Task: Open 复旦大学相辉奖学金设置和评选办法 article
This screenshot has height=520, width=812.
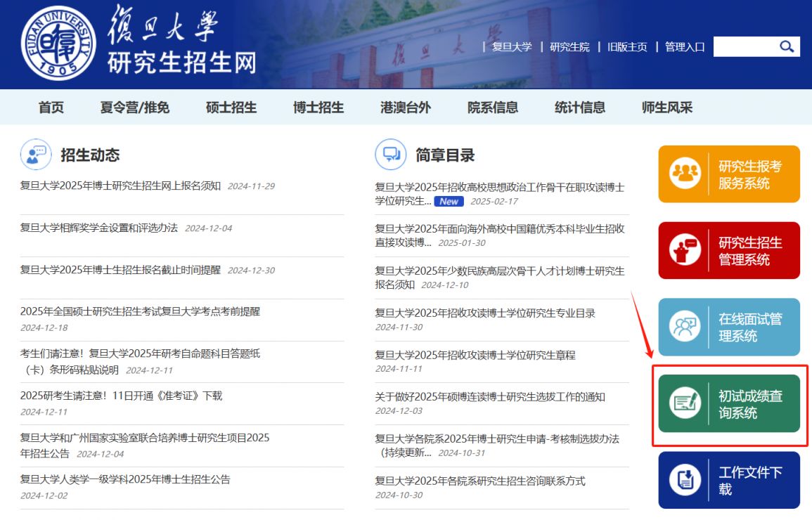Action: (99, 228)
